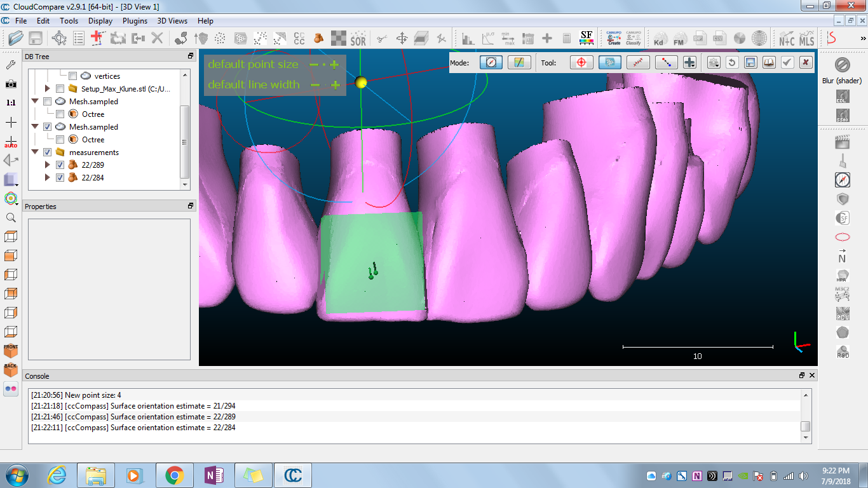868x488 pixels.
Task: Enable the vertices checkbox in DB Tree
Action: [72, 76]
